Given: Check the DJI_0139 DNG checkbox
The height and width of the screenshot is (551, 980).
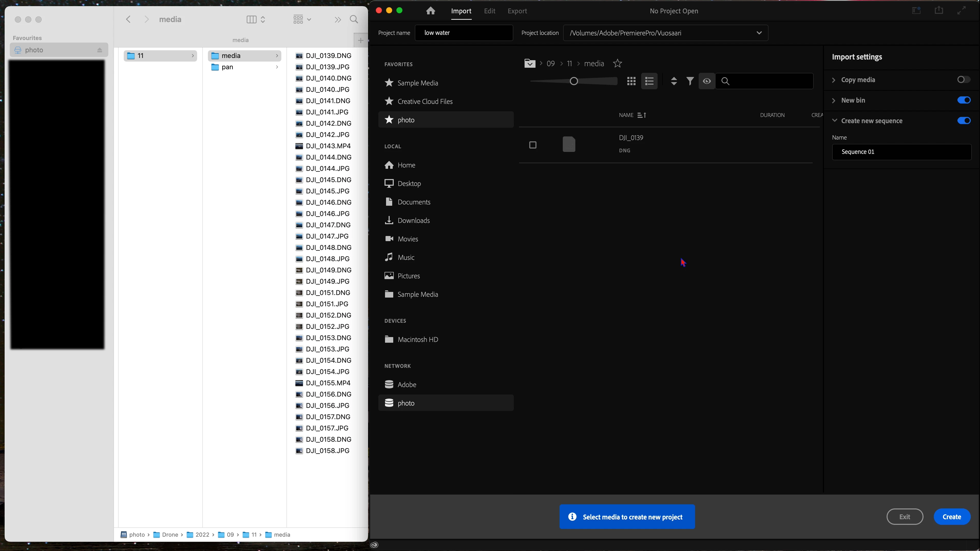Looking at the screenshot, I should point(533,145).
